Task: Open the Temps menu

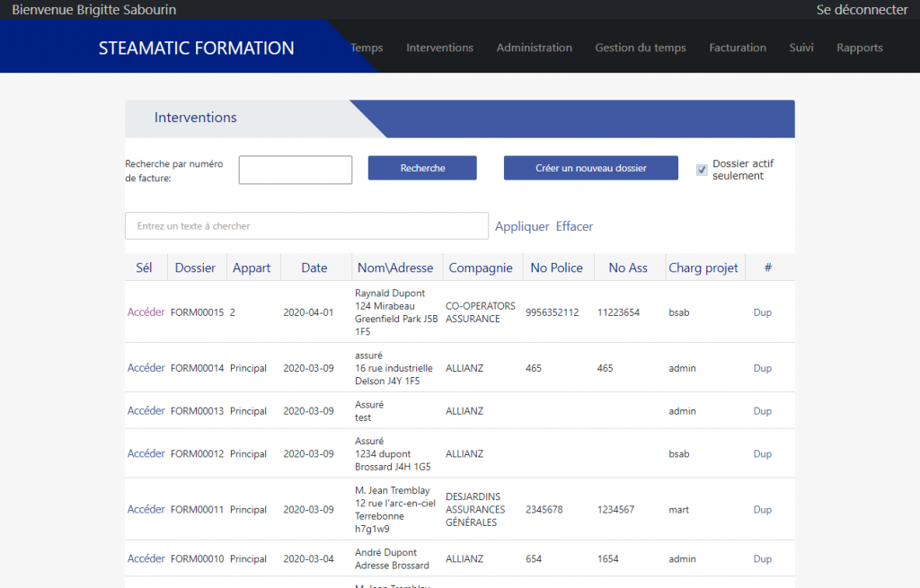Action: tap(367, 48)
